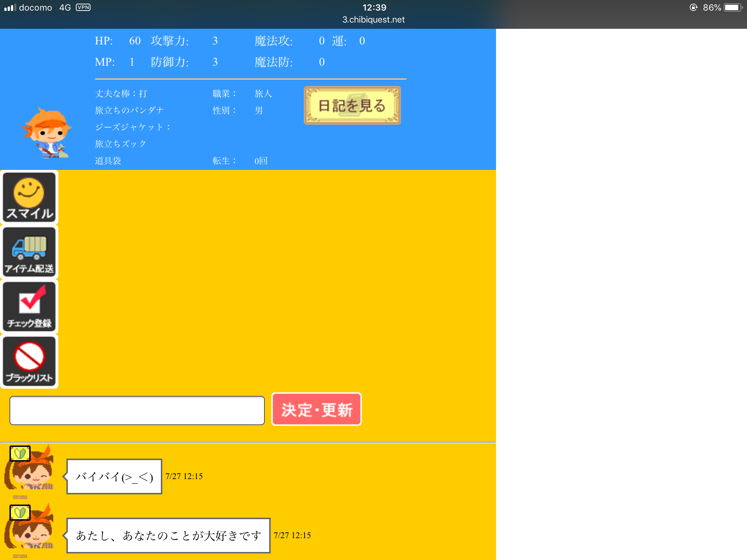Focus the empty message input field
This screenshot has width=747, height=560.
click(x=137, y=411)
